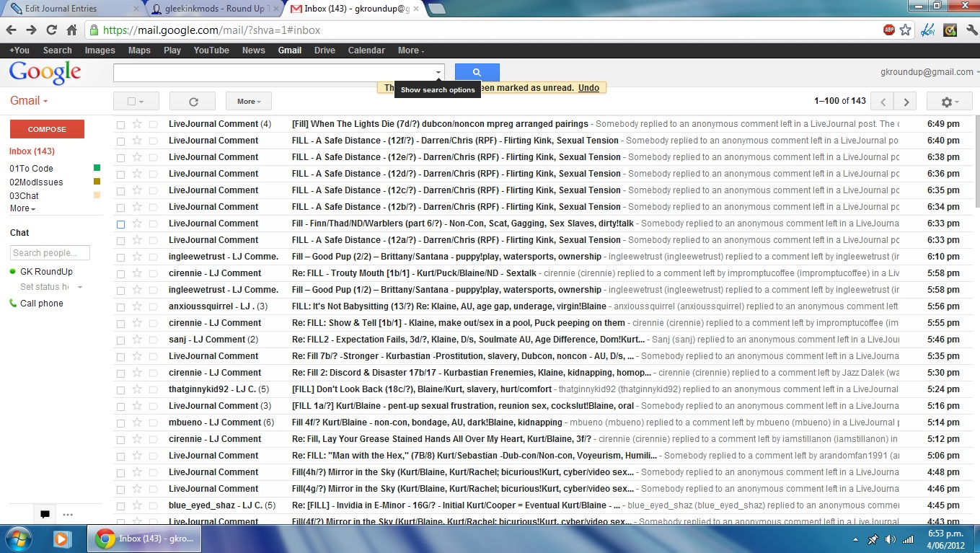Click the Compose button
Image resolution: width=980 pixels, height=553 pixels.
(47, 129)
